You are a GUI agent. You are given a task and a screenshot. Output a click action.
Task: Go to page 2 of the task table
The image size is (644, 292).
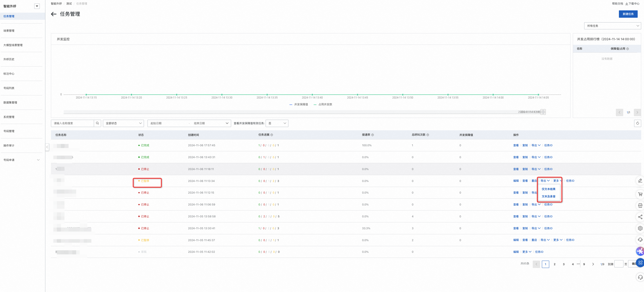pos(555,264)
